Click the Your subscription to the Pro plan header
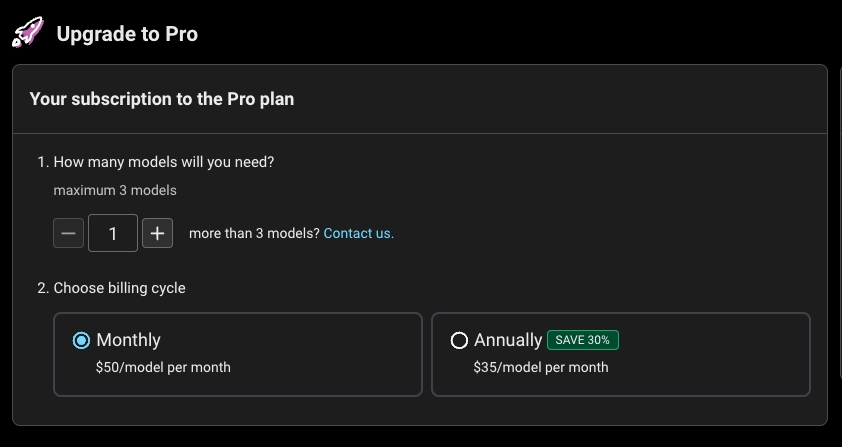 (162, 99)
